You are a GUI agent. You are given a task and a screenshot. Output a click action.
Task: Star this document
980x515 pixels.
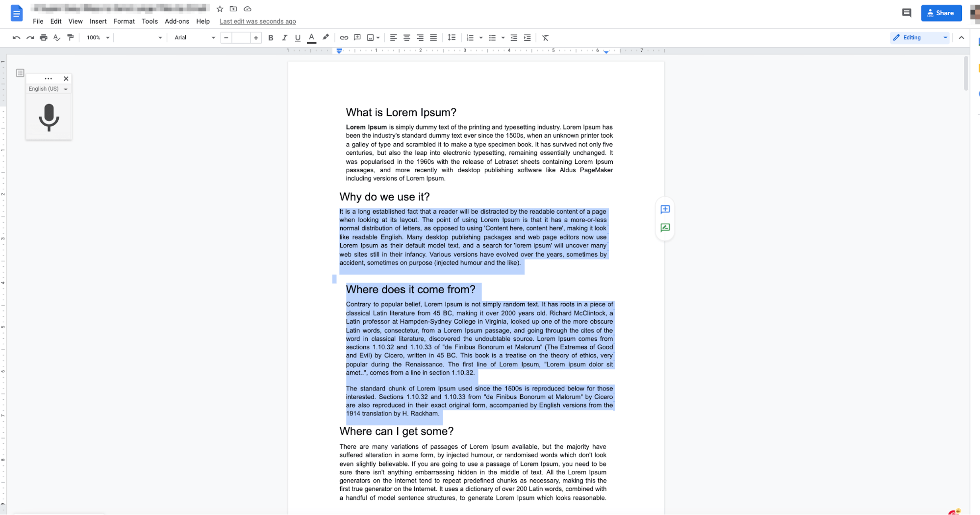click(219, 8)
